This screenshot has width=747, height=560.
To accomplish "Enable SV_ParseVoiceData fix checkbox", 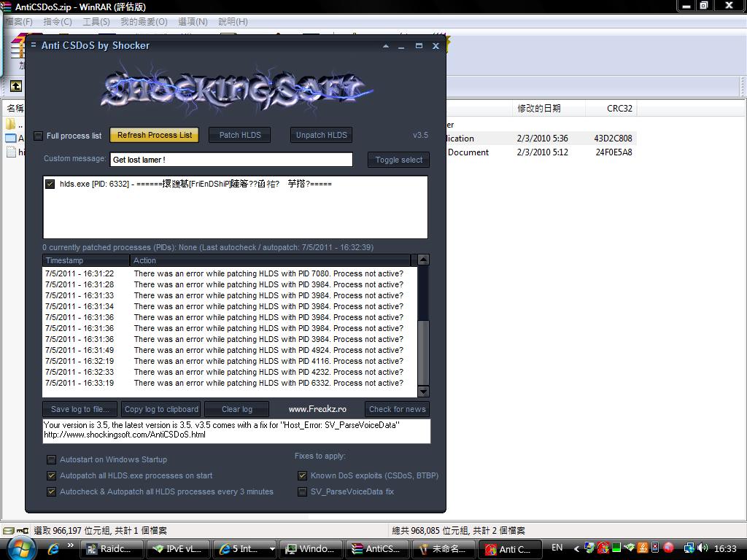I will (302, 491).
